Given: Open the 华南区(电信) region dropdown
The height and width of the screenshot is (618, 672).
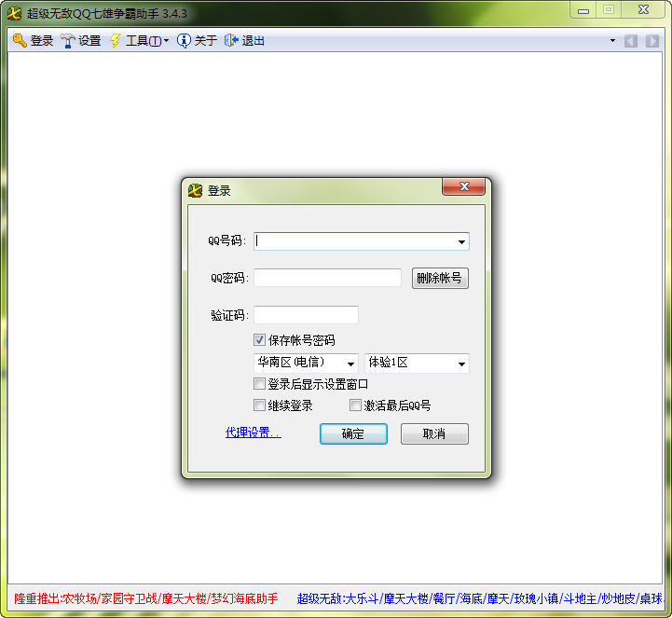Looking at the screenshot, I should pyautogui.click(x=306, y=363).
